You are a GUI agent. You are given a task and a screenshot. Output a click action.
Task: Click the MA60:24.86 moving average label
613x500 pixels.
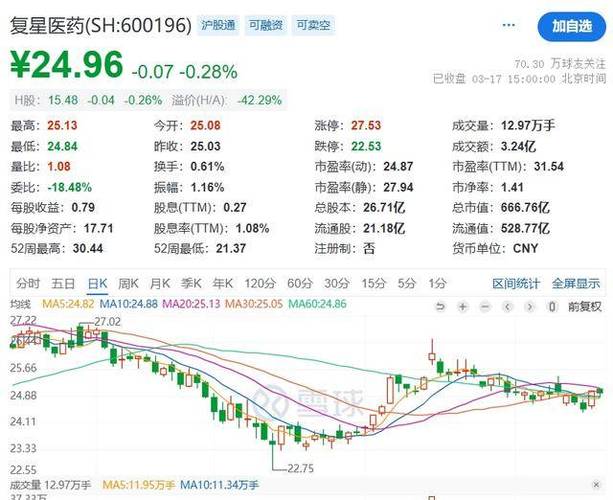(x=317, y=304)
